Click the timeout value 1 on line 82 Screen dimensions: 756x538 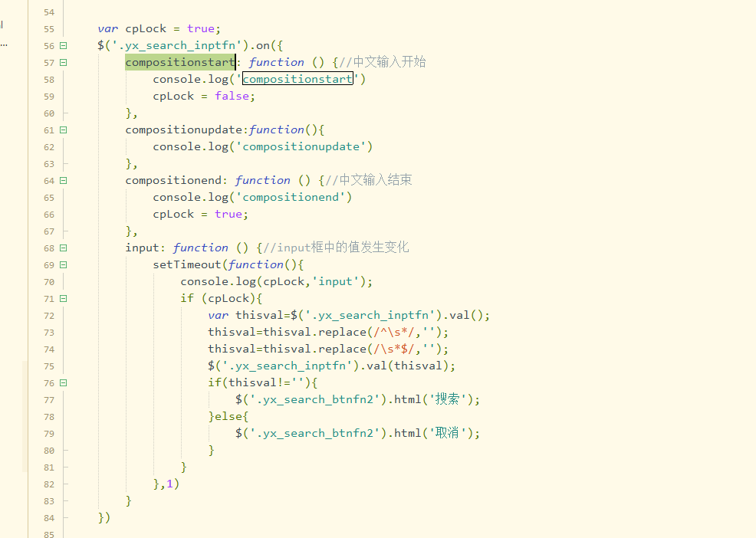tap(169, 484)
